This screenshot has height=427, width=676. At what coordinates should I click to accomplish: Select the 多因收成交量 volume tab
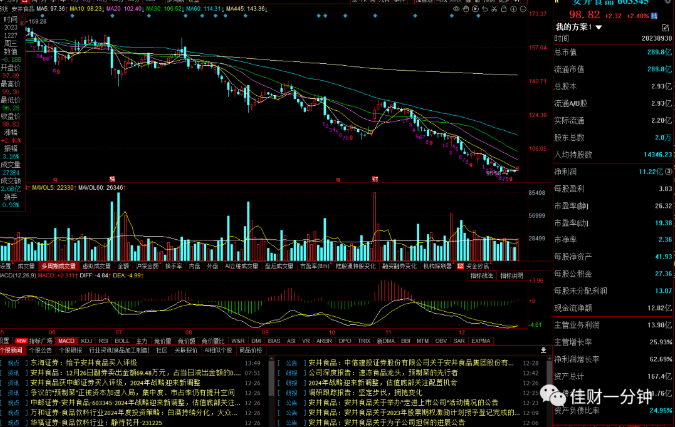pyautogui.click(x=58, y=266)
